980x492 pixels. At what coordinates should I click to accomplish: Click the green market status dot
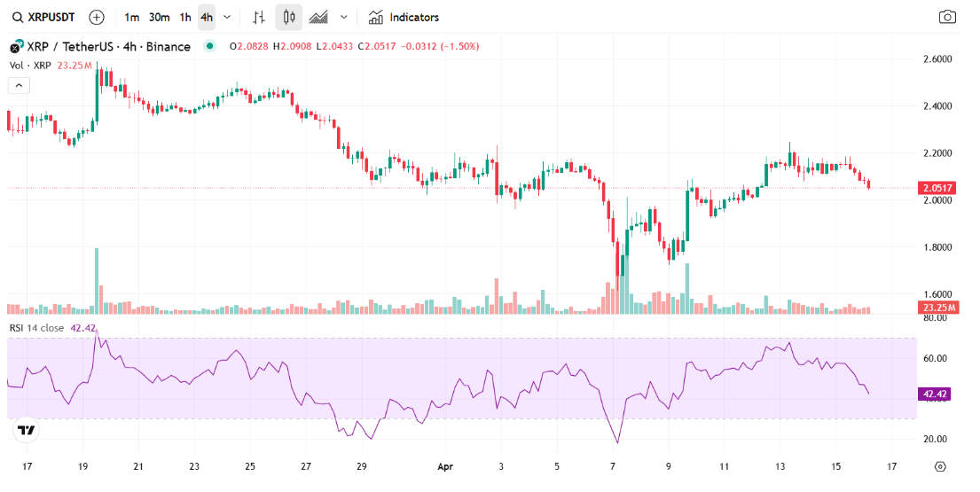coord(210,45)
